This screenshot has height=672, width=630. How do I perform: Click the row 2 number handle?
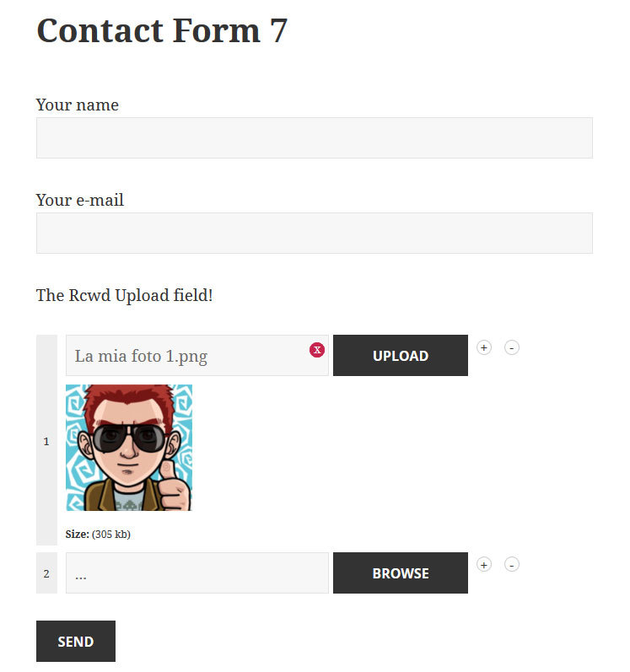pyautogui.click(x=46, y=573)
